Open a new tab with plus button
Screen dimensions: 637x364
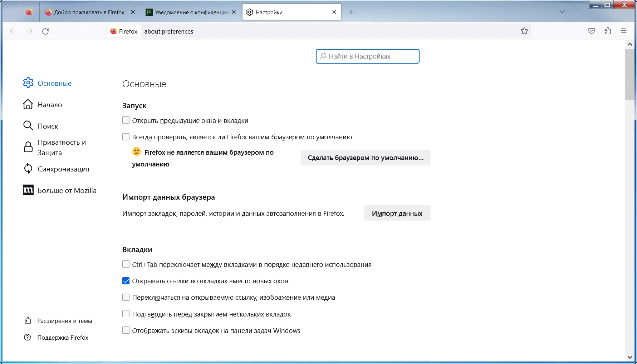click(351, 12)
